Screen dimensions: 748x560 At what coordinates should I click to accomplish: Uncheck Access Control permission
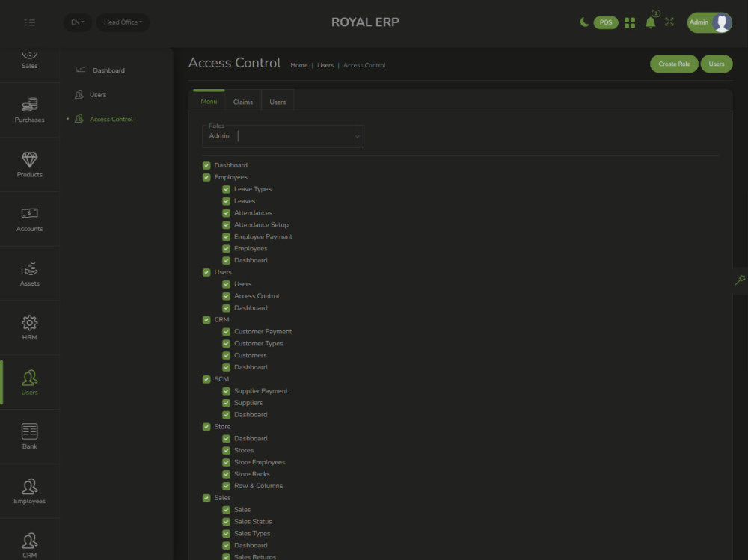tap(227, 296)
